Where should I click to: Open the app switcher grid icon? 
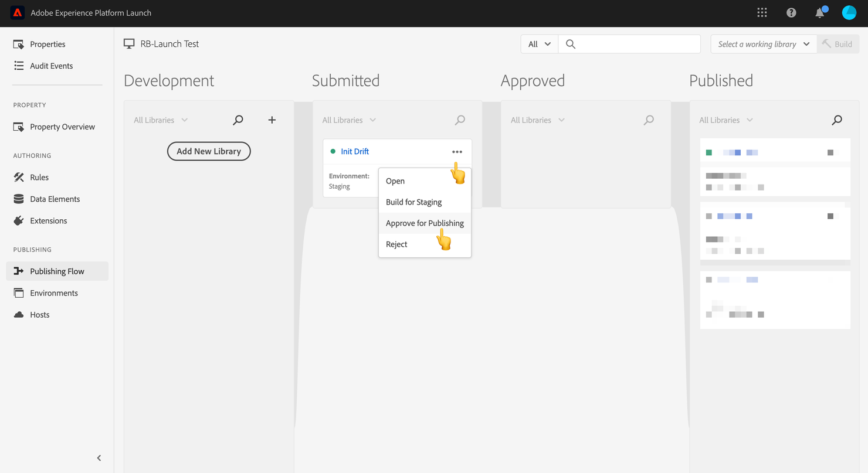[x=762, y=13]
